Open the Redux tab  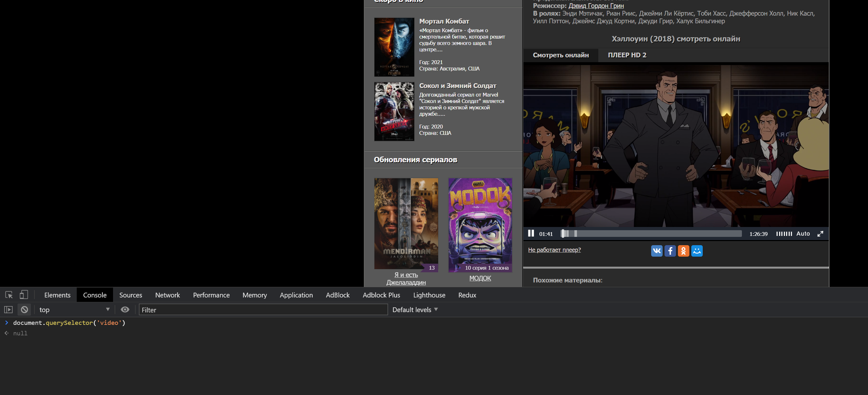tap(467, 295)
